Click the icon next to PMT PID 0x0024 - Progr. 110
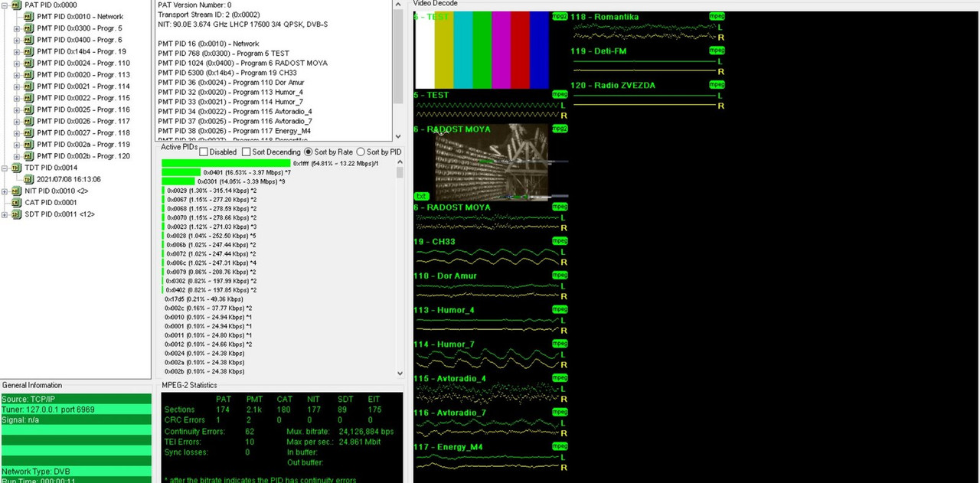This screenshot has width=980, height=483. coord(29,63)
